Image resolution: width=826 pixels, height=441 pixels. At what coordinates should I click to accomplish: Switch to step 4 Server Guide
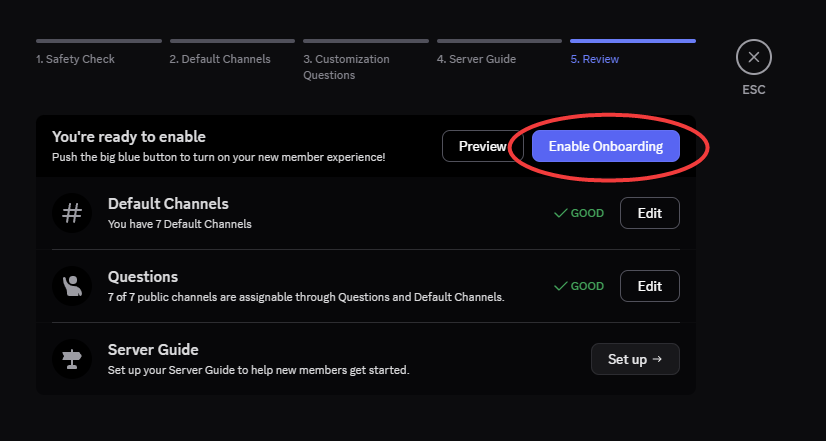[476, 59]
